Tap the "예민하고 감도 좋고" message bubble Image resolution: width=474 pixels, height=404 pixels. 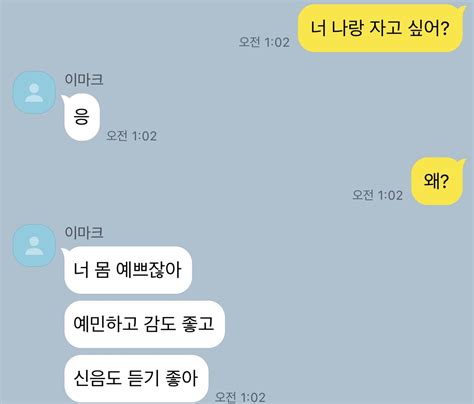click(x=144, y=324)
